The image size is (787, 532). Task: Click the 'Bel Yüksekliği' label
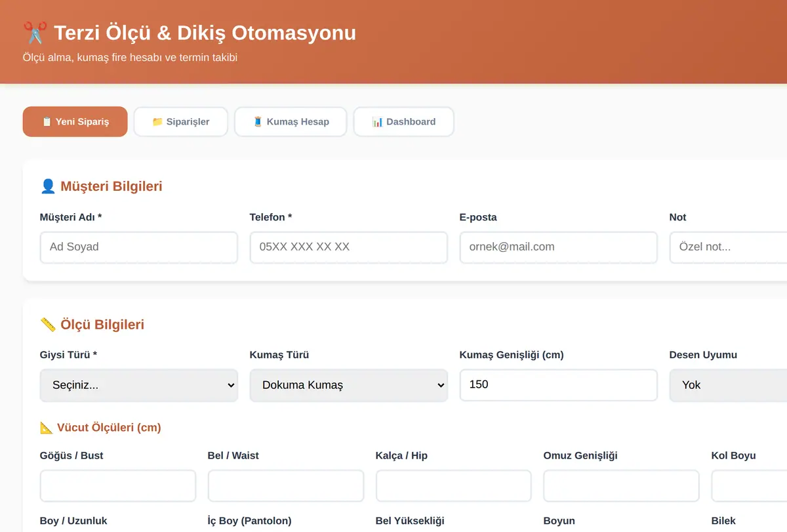[x=410, y=521]
